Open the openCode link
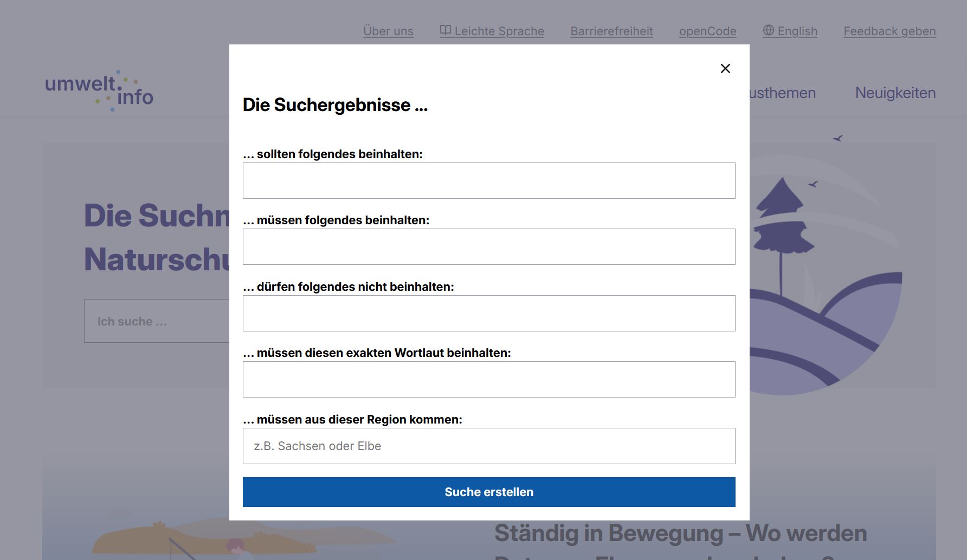Image resolution: width=967 pixels, height=560 pixels. pyautogui.click(x=707, y=31)
